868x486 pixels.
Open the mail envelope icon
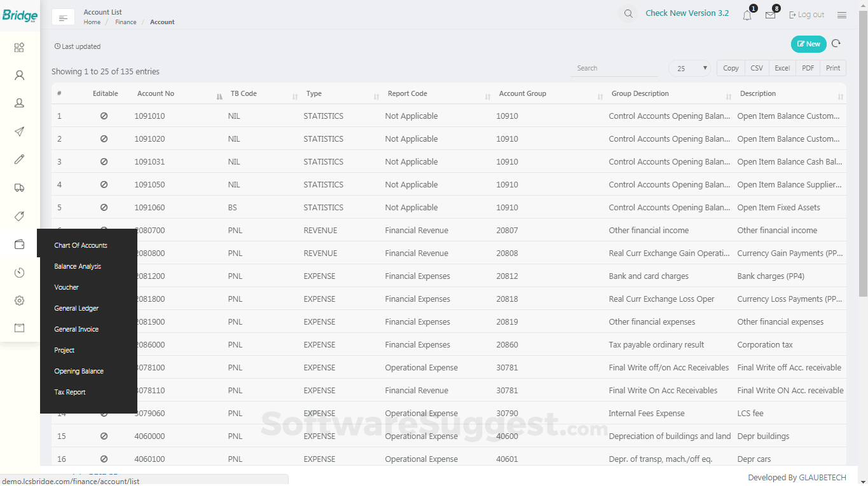[x=770, y=15]
